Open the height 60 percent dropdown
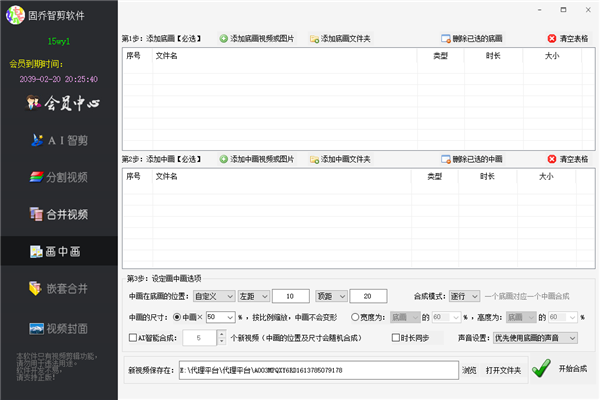The image size is (600, 400). [x=563, y=317]
